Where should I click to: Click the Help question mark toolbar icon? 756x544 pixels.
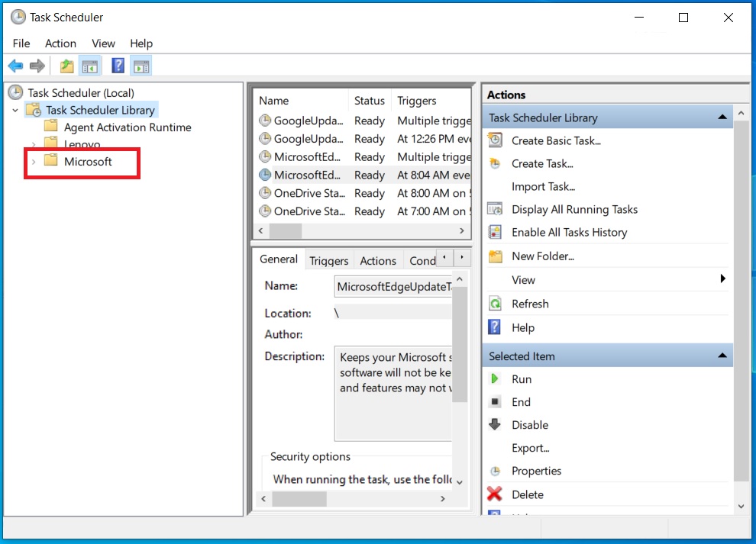[118, 66]
